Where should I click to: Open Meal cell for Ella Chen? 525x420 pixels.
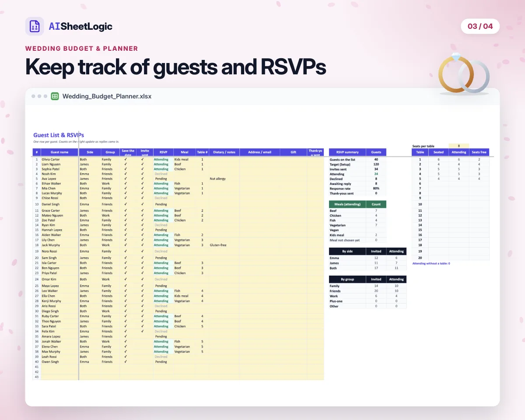click(x=184, y=296)
